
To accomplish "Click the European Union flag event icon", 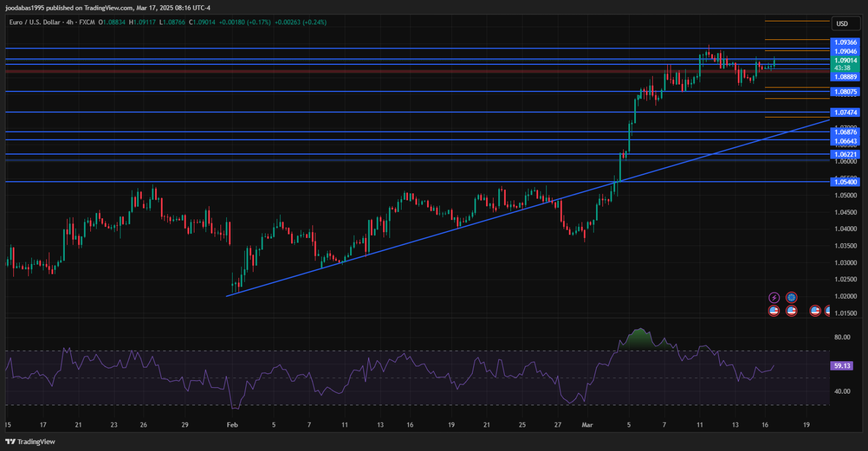I will pyautogui.click(x=792, y=298).
